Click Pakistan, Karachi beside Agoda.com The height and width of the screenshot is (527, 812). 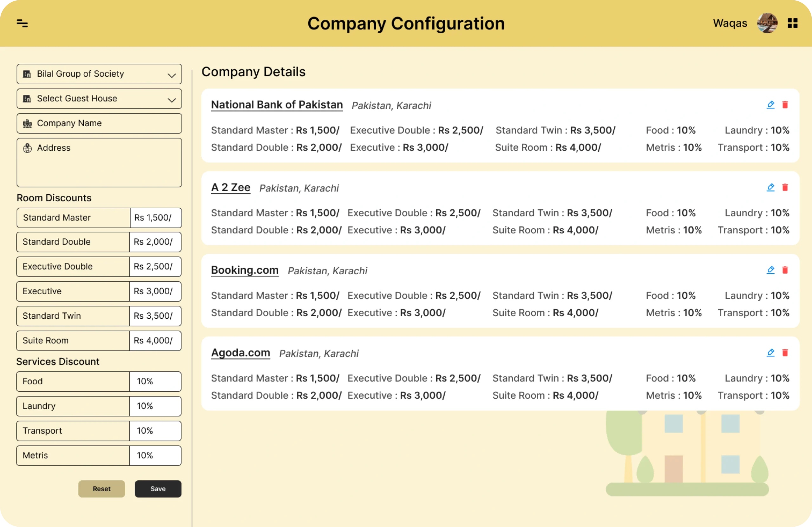click(x=319, y=353)
